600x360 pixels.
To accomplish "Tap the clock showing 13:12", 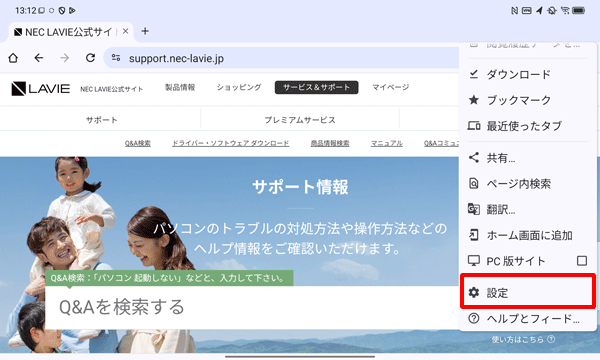I will point(26,11).
